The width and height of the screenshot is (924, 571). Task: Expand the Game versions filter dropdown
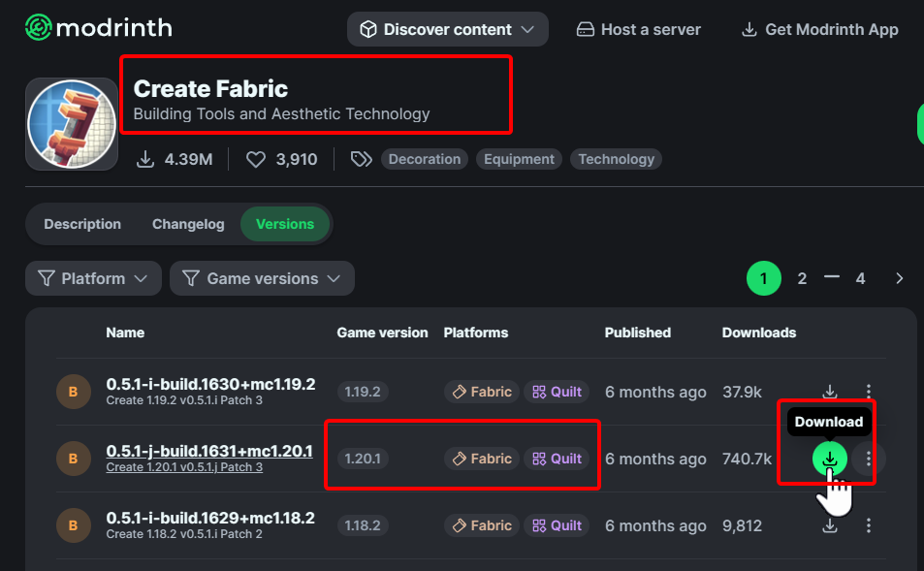[262, 278]
